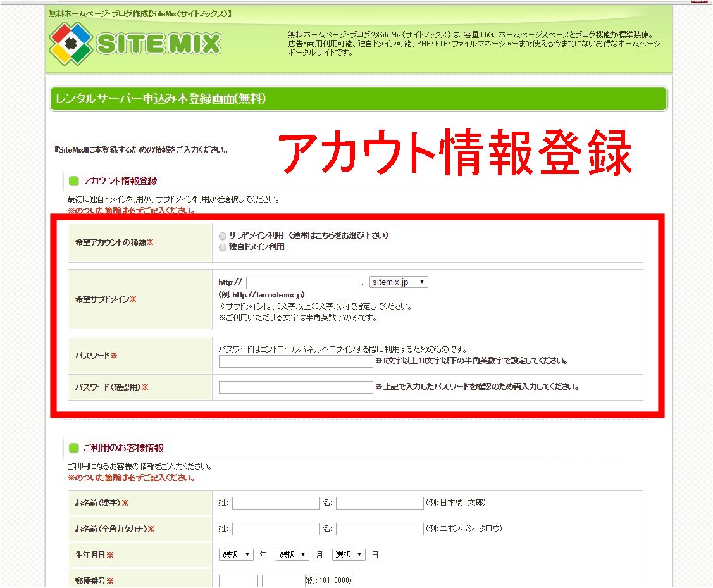Image resolution: width=713 pixels, height=588 pixels.
Task: Open birth day 選択 dropdown
Action: (349, 554)
